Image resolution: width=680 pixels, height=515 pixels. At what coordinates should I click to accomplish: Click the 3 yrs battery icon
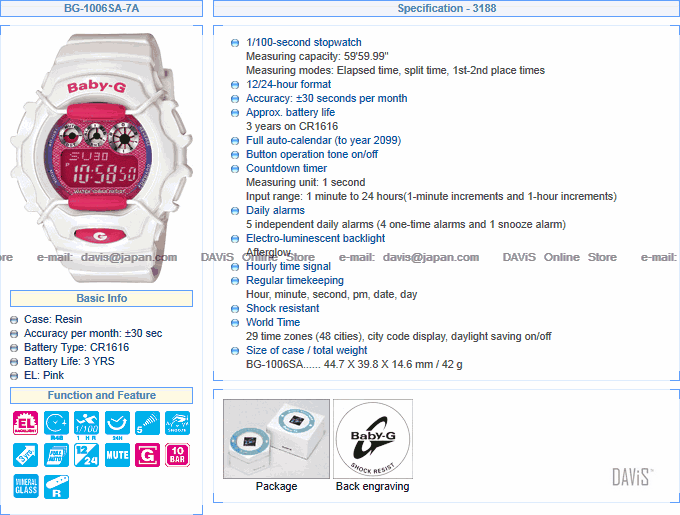(x=26, y=455)
